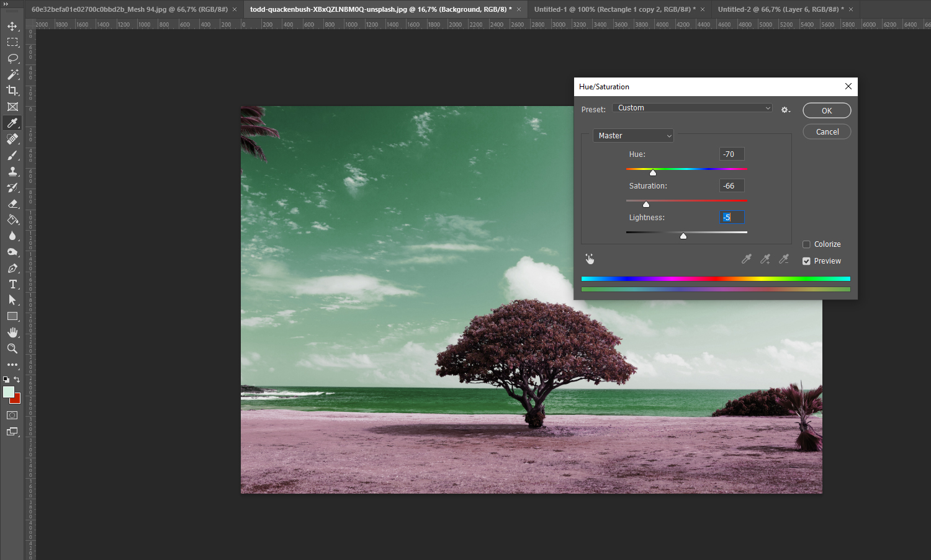The height and width of the screenshot is (560, 931).
Task: Click the Lightness slider handle
Action: (x=683, y=236)
